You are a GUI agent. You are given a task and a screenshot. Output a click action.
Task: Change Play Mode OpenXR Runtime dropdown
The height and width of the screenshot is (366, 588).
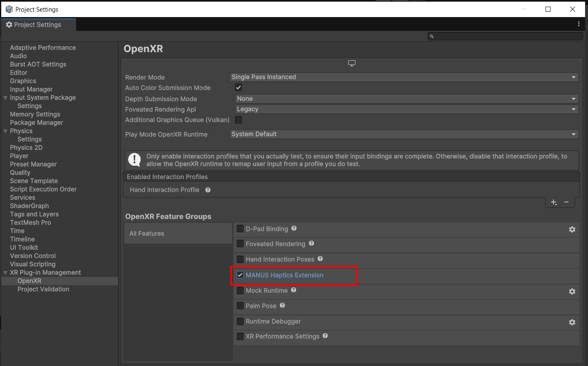tap(403, 134)
